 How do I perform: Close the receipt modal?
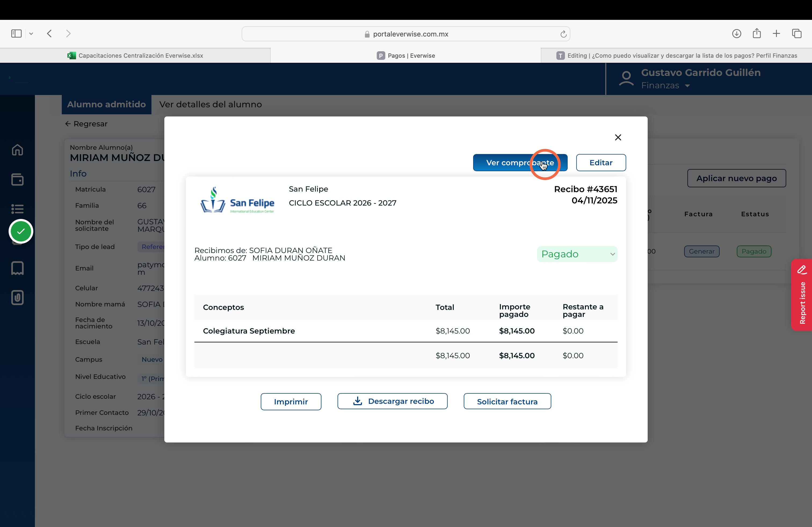pyautogui.click(x=618, y=137)
